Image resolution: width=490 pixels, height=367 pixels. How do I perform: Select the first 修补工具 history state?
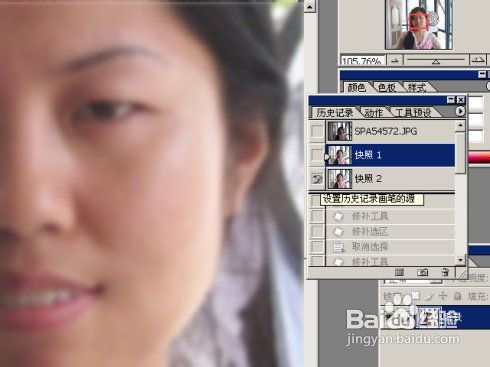(x=390, y=216)
